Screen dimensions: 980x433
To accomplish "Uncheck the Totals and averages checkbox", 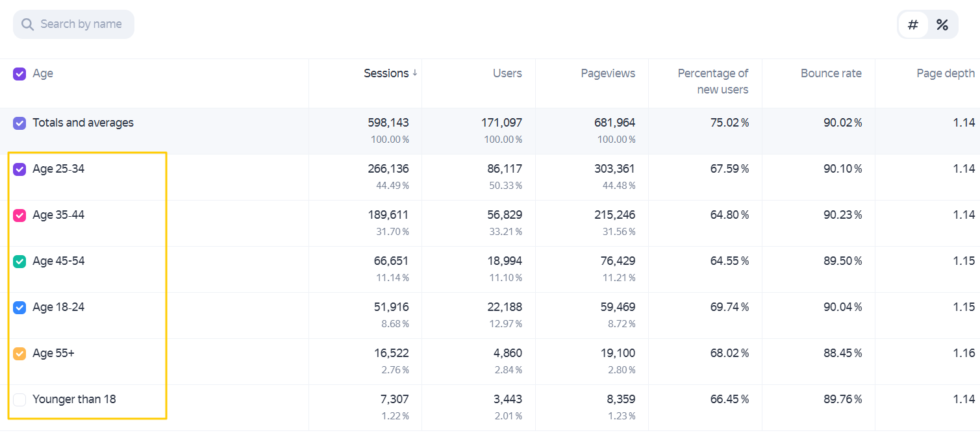I will 19,123.
